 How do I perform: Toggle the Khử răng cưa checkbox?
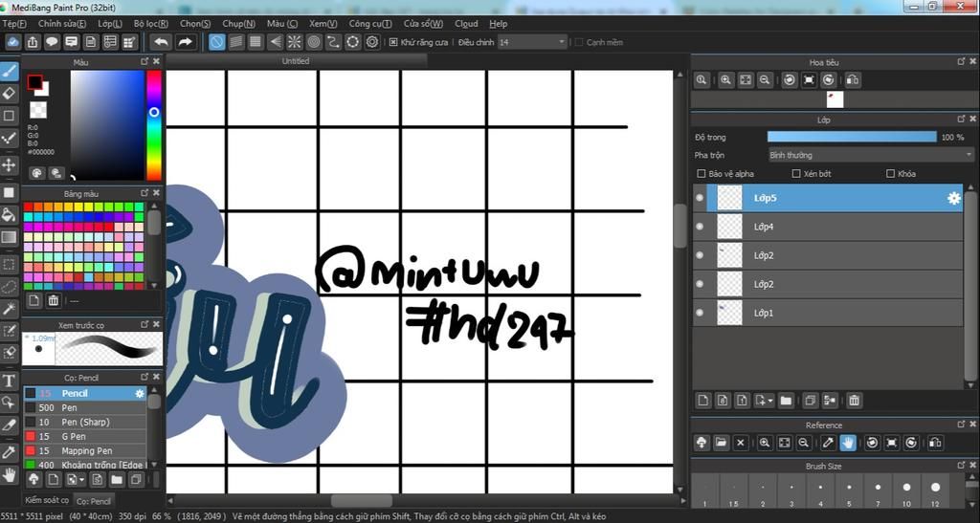(x=393, y=42)
